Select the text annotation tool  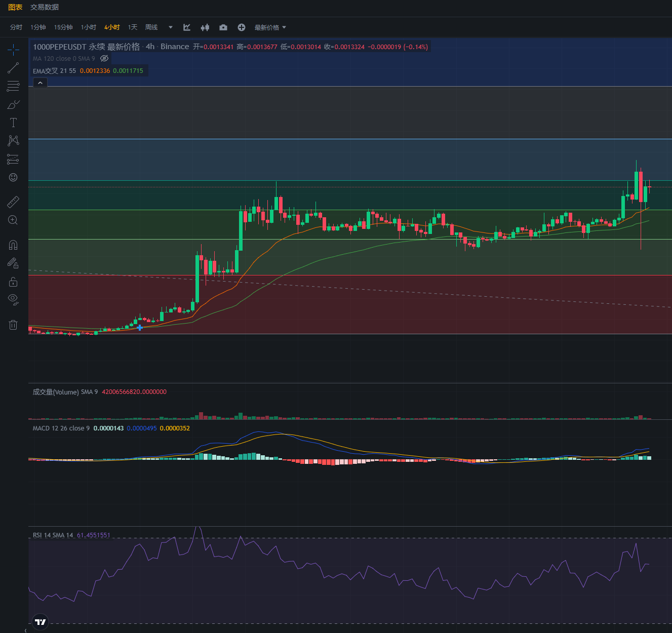pos(13,123)
